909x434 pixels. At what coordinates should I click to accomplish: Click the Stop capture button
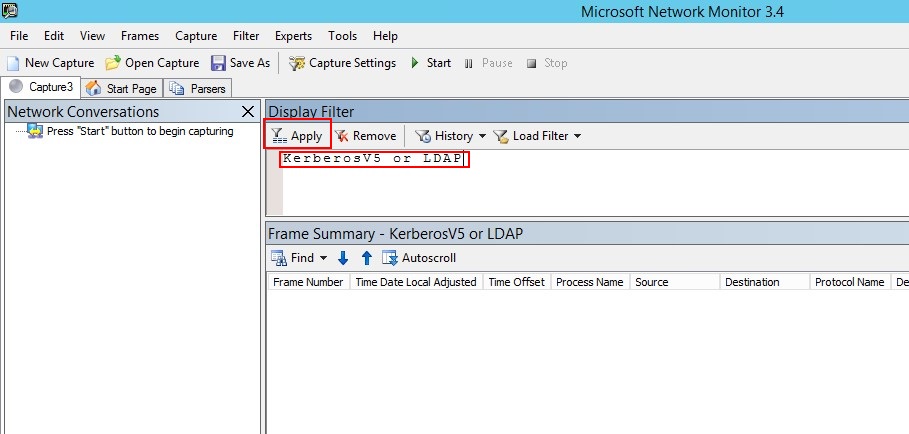tap(547, 63)
